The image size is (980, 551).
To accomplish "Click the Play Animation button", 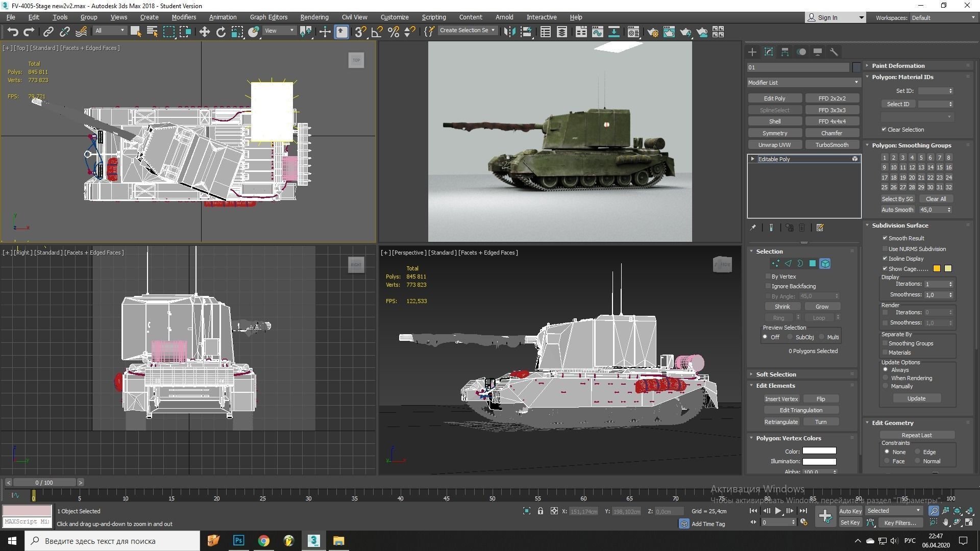I will (778, 511).
